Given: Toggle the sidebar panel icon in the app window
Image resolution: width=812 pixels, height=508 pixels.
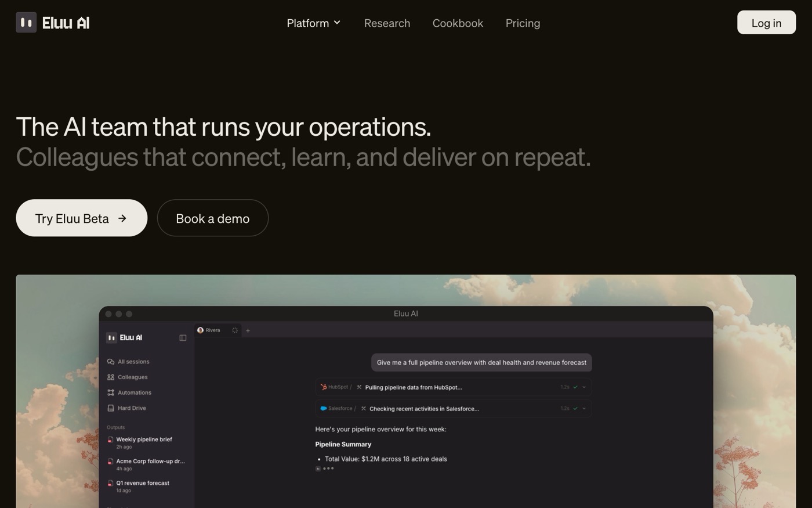Looking at the screenshot, I should 183,338.
